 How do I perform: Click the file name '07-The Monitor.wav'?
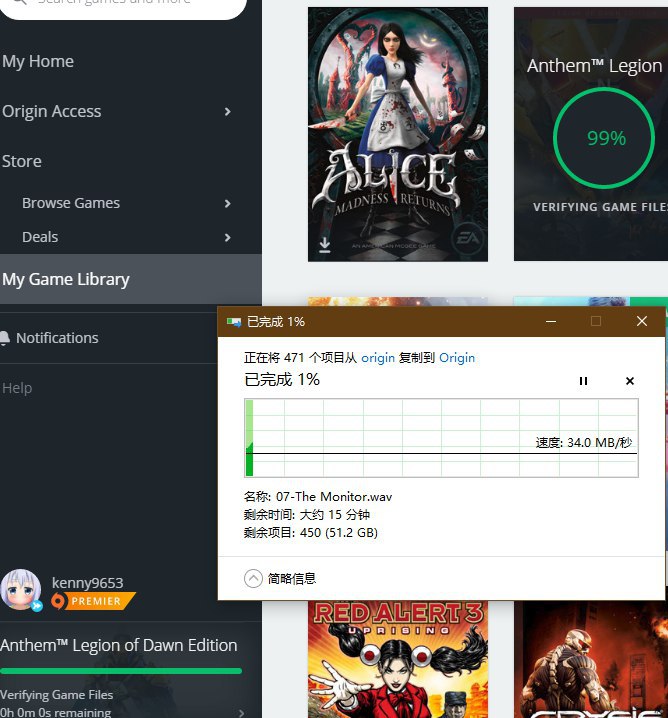tap(334, 497)
